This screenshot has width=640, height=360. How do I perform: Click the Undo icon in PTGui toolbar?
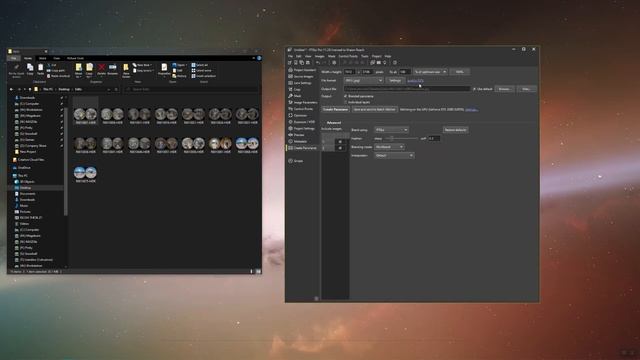pyautogui.click(x=318, y=62)
